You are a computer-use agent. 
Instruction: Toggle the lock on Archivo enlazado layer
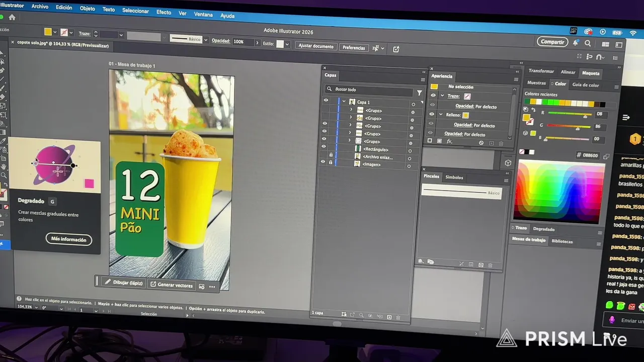(x=331, y=154)
